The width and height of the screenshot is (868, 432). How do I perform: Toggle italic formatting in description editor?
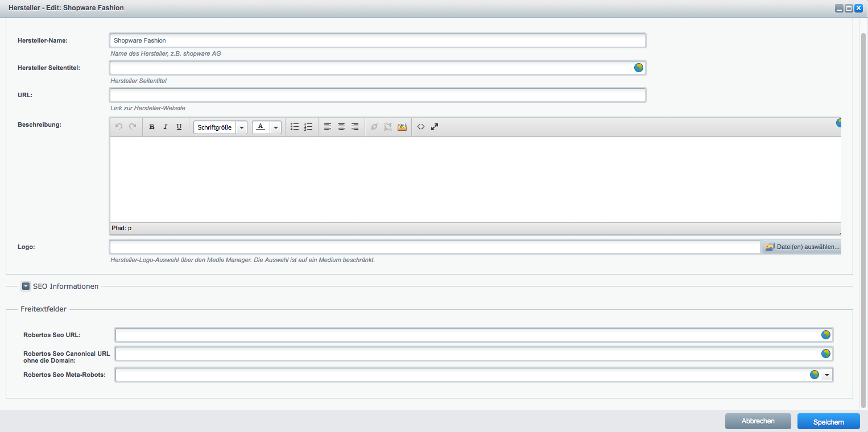[166, 127]
